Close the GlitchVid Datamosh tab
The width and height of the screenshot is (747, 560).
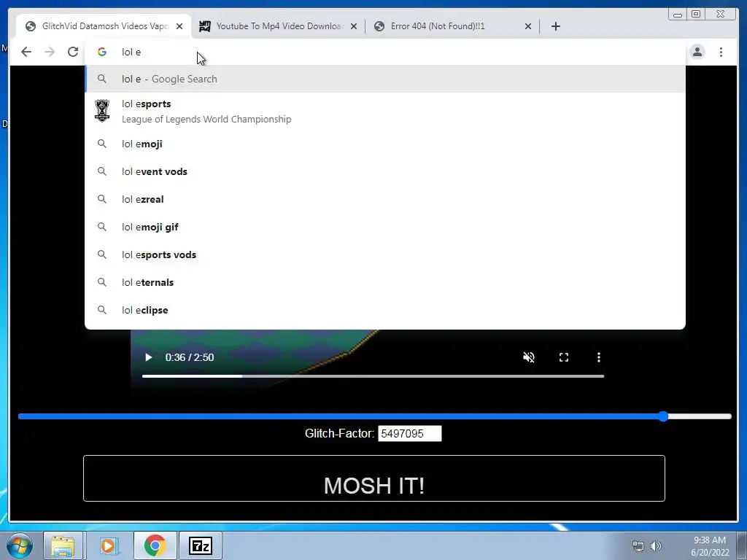click(x=179, y=26)
